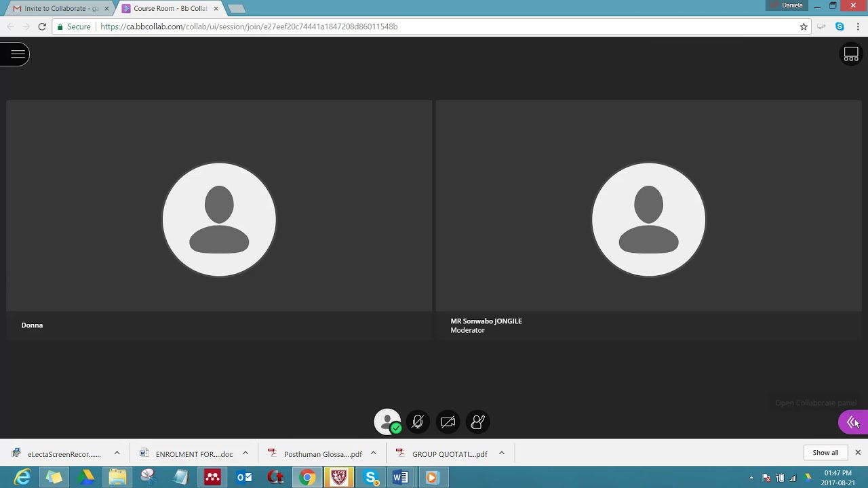Show hidden system tray icons arrow
This screenshot has height=488, width=868.
click(x=751, y=478)
